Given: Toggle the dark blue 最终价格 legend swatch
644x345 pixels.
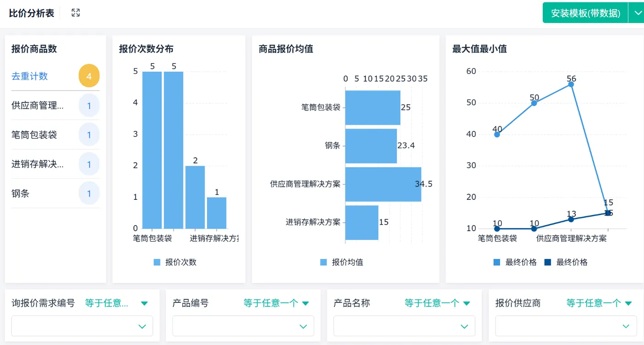Looking at the screenshot, I should click(x=548, y=262).
